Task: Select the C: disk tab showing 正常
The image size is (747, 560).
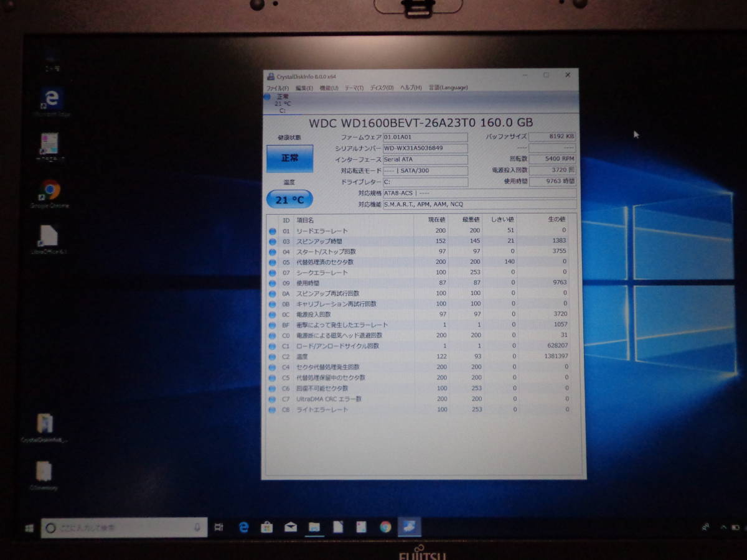Action: (282, 103)
